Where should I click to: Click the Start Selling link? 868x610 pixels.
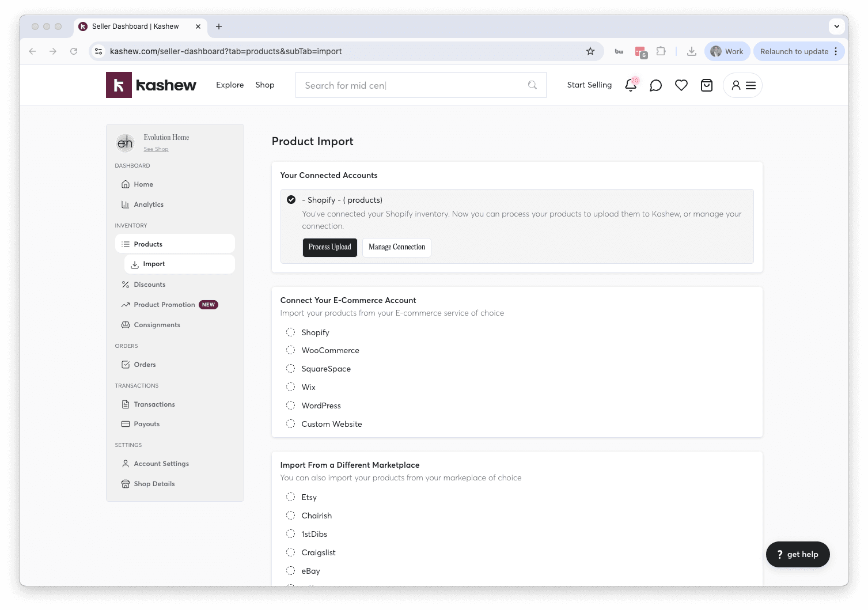point(589,85)
